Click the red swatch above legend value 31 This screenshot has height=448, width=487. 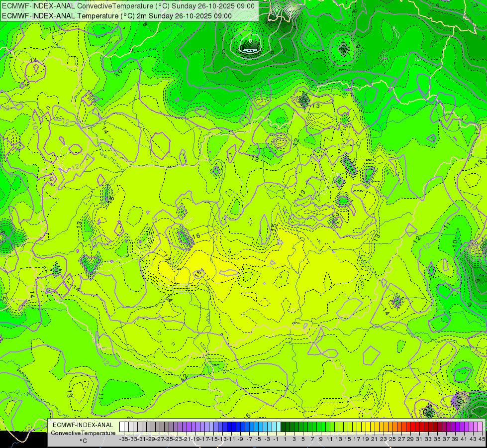(x=417, y=427)
